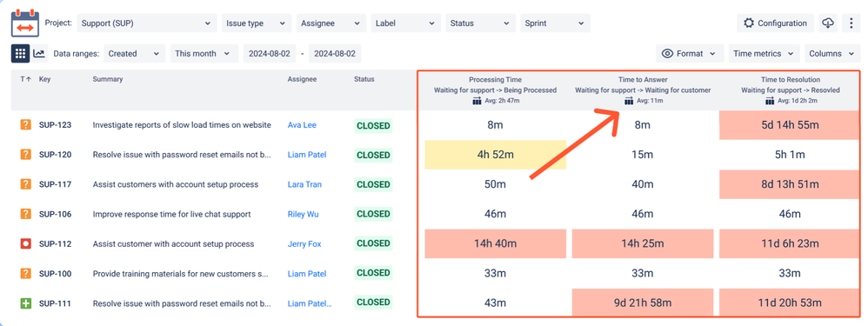
Task: Click the red 14h 40m cell
Action: click(x=496, y=243)
